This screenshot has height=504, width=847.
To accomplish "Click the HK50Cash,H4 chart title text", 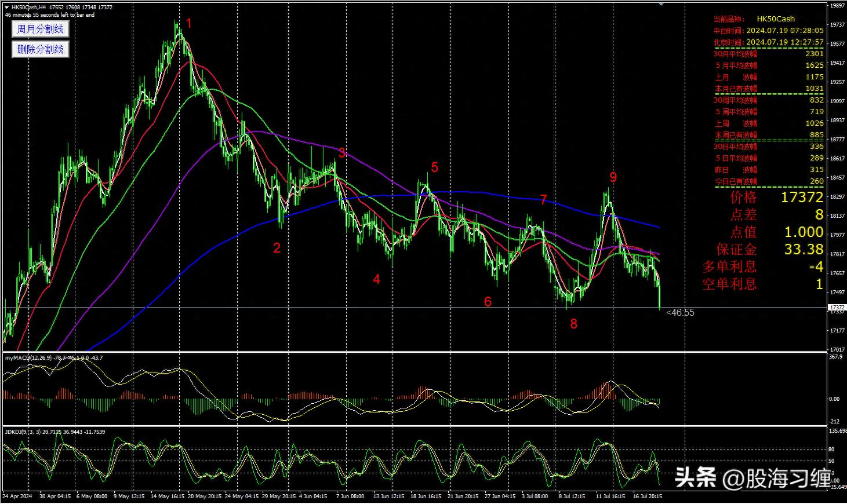I will pos(29,8).
